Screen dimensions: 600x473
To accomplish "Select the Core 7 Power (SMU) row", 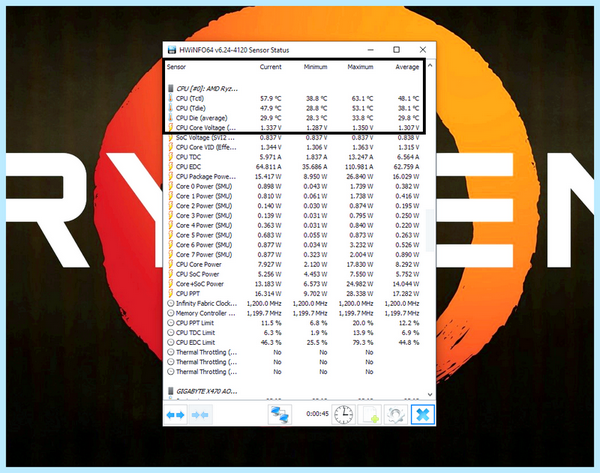I will pos(294,254).
